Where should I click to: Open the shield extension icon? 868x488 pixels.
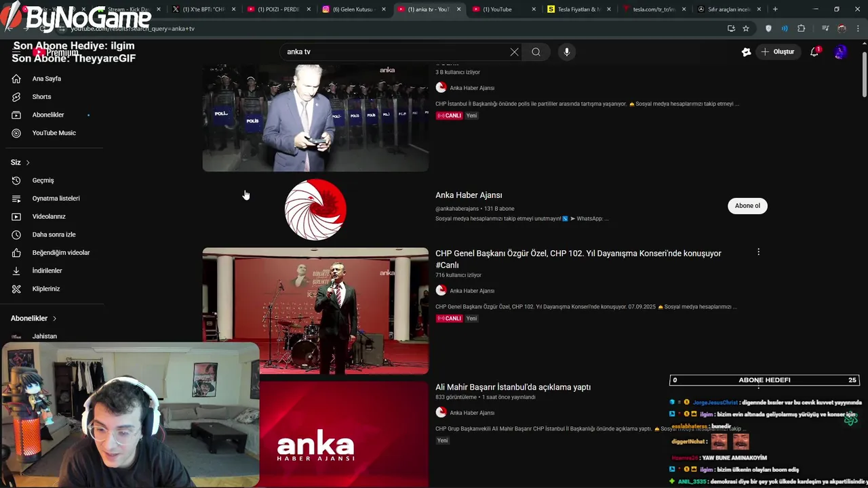click(768, 28)
